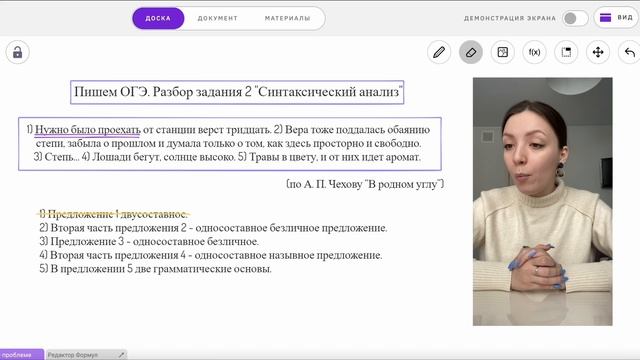
Task: Click the attribution 'по А. П. Чехову'
Action: (x=325, y=184)
